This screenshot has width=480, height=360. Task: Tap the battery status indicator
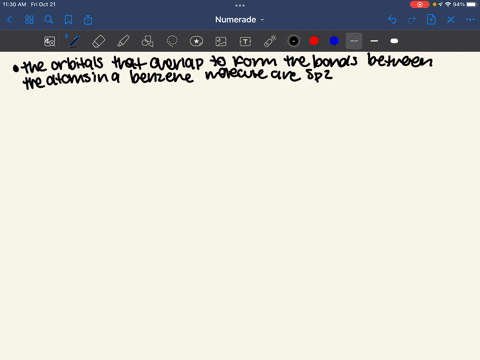point(471,4)
